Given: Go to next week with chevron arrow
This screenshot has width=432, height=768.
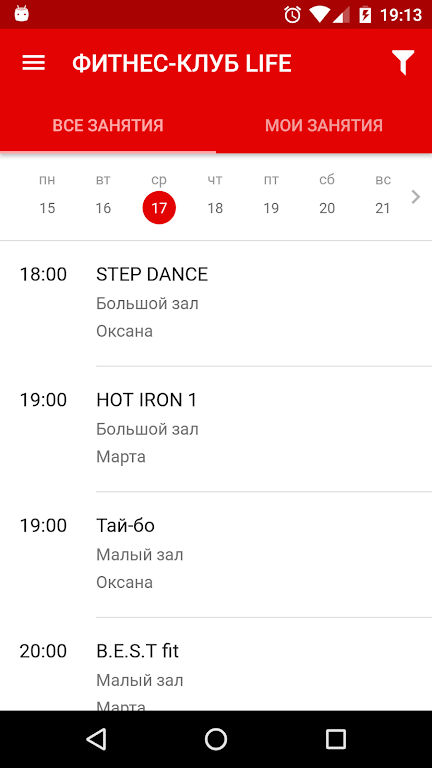Looking at the screenshot, I should click(x=416, y=197).
